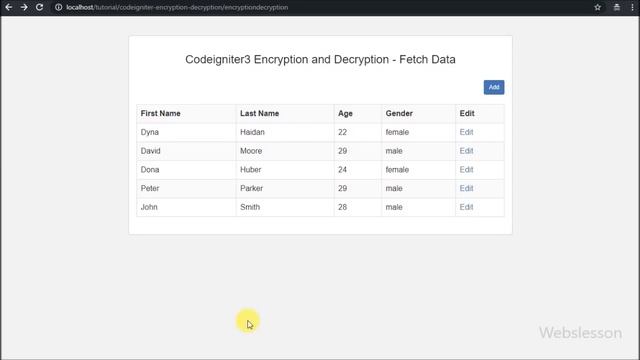
Task: Bookmark this page with the star icon
Action: 598,7
